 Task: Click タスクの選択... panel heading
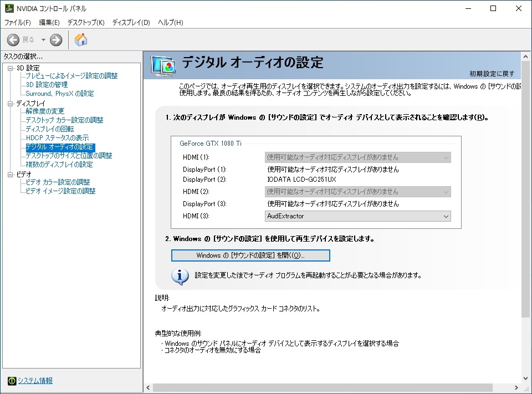pos(23,57)
